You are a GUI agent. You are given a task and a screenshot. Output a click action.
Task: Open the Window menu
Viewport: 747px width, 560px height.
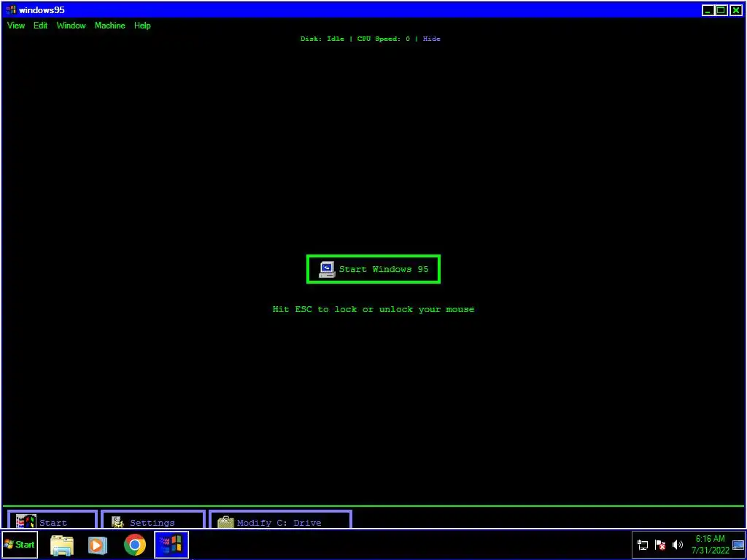(x=71, y=26)
